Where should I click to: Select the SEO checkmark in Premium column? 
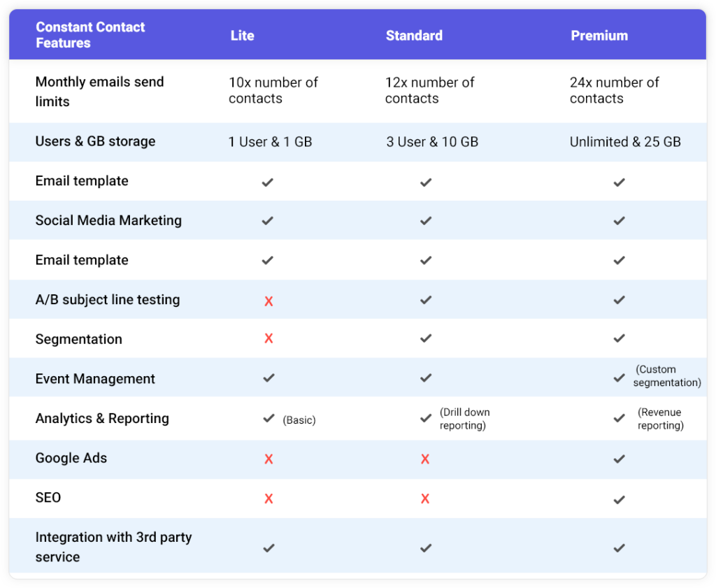point(619,499)
